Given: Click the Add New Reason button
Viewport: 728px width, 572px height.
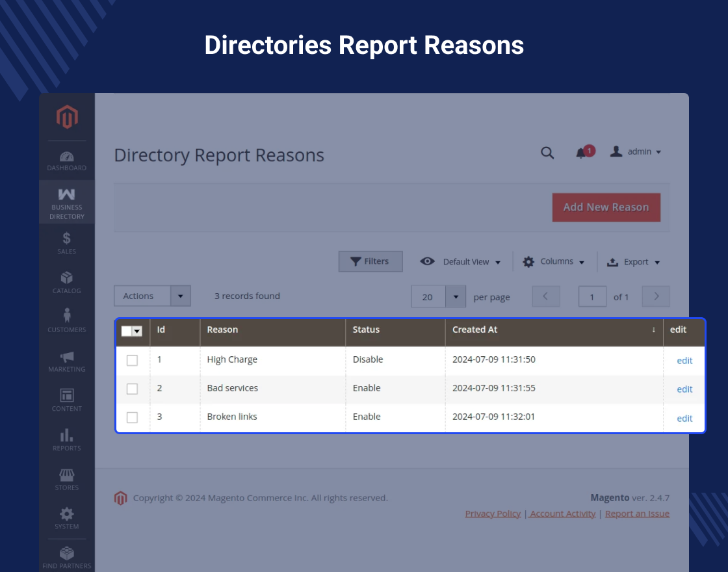Looking at the screenshot, I should (606, 207).
